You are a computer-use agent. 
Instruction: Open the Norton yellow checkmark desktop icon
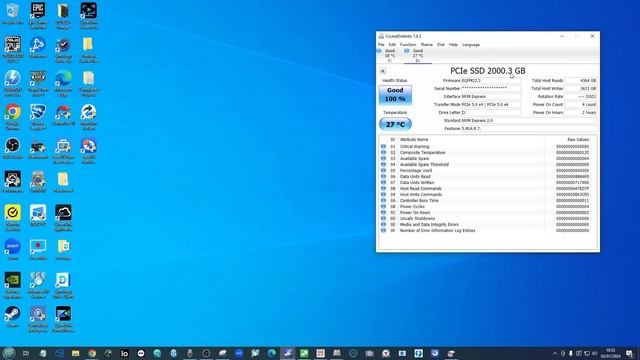(13, 217)
